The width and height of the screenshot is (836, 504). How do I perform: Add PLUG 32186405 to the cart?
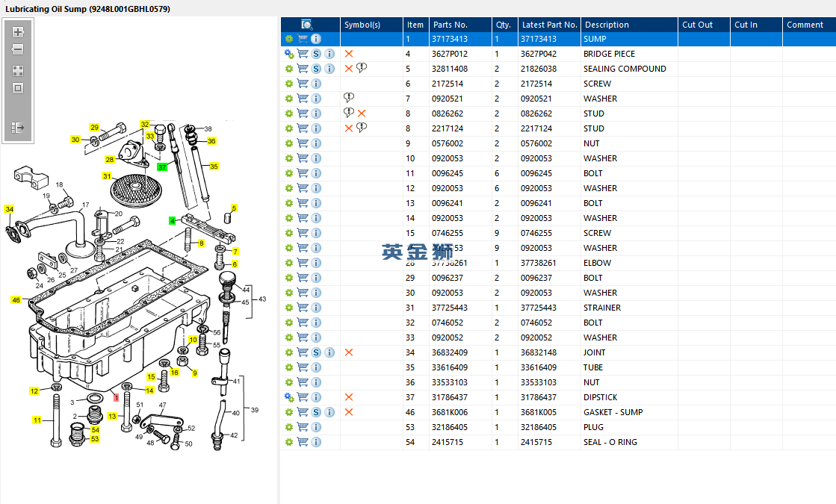pos(303,427)
